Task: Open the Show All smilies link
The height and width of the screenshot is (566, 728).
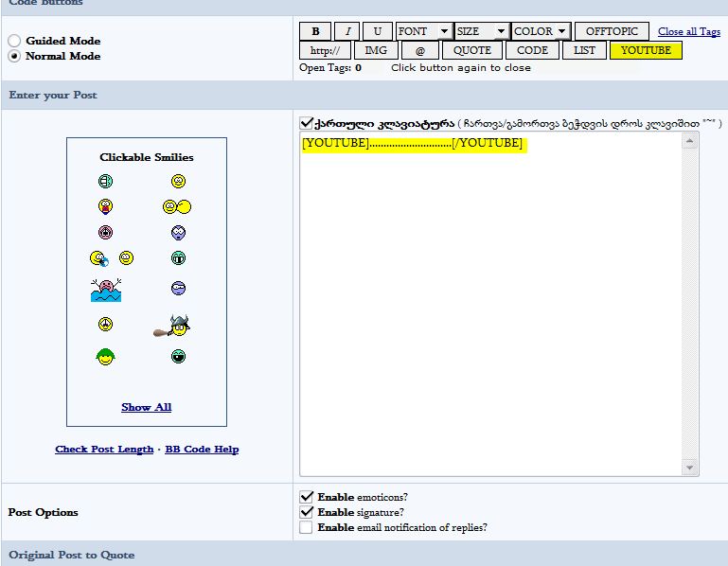Action: click(146, 407)
